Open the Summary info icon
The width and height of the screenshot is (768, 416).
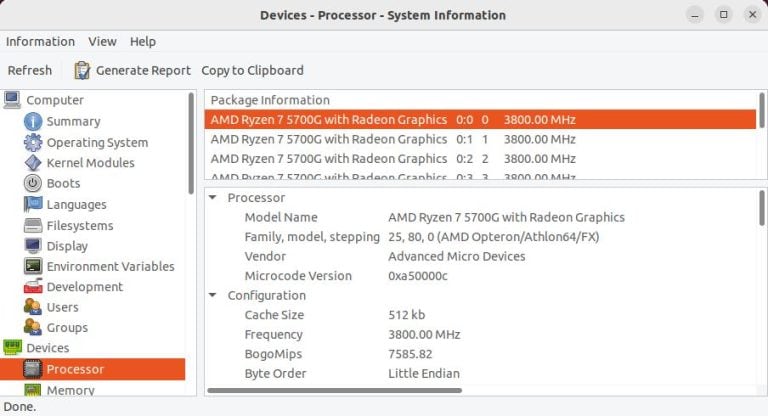coord(33,122)
